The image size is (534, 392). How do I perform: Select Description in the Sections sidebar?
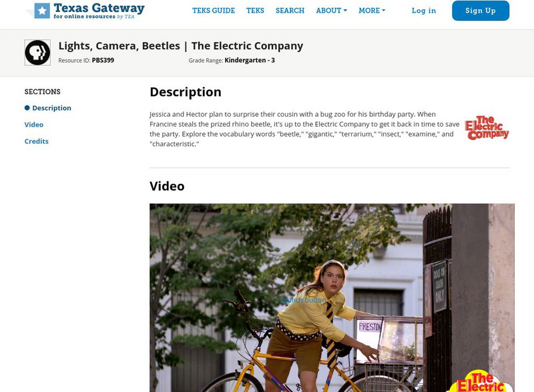(52, 108)
